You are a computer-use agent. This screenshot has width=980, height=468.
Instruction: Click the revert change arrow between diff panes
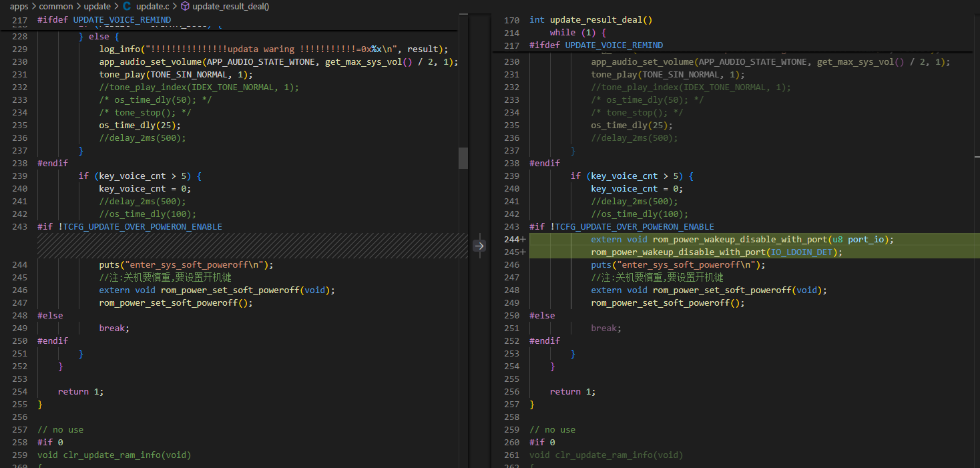pyautogui.click(x=479, y=245)
